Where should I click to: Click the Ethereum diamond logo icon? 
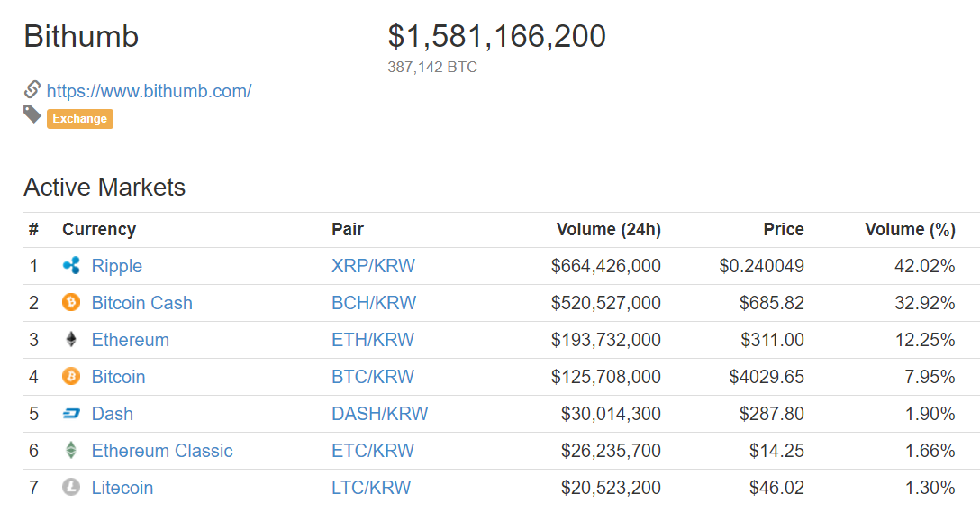(x=71, y=340)
